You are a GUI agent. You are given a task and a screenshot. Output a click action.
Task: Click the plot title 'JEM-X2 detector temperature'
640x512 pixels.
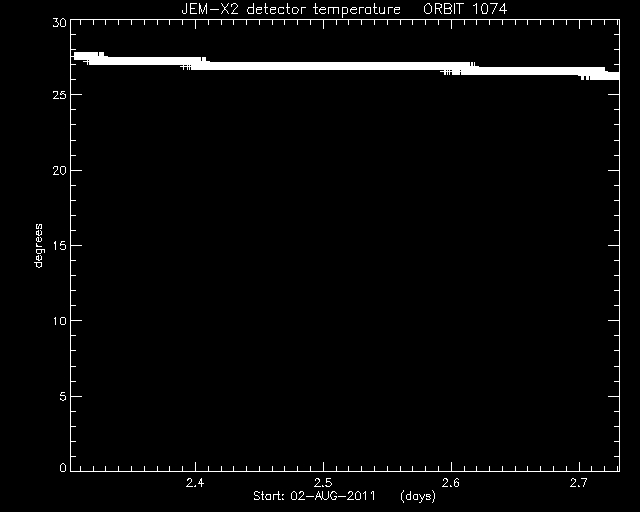[291, 9]
